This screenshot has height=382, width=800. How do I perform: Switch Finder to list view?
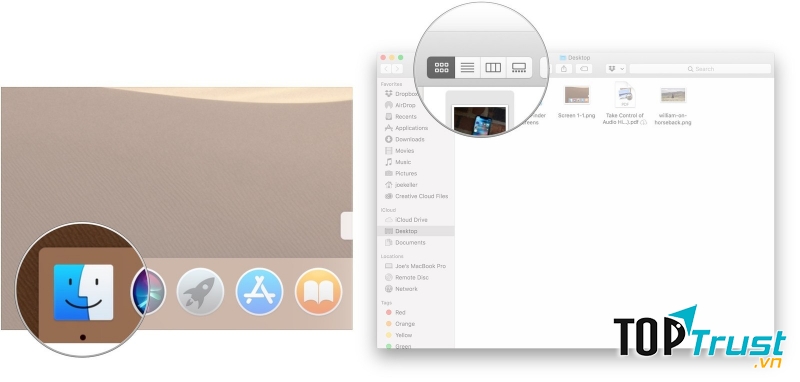467,67
